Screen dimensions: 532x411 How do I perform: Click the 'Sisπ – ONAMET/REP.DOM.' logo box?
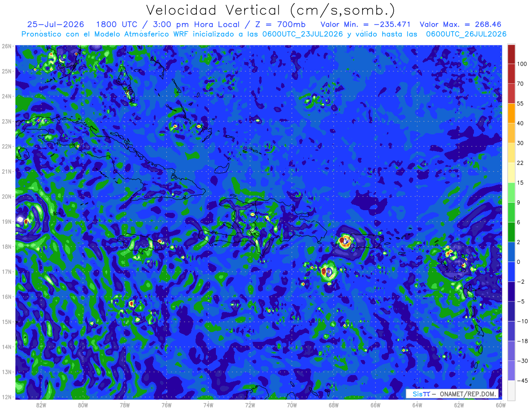[x=452, y=394]
